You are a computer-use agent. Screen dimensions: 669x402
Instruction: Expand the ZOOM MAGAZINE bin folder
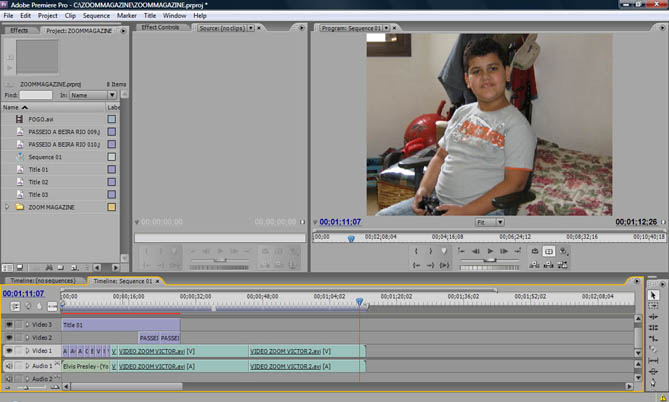click(x=8, y=207)
